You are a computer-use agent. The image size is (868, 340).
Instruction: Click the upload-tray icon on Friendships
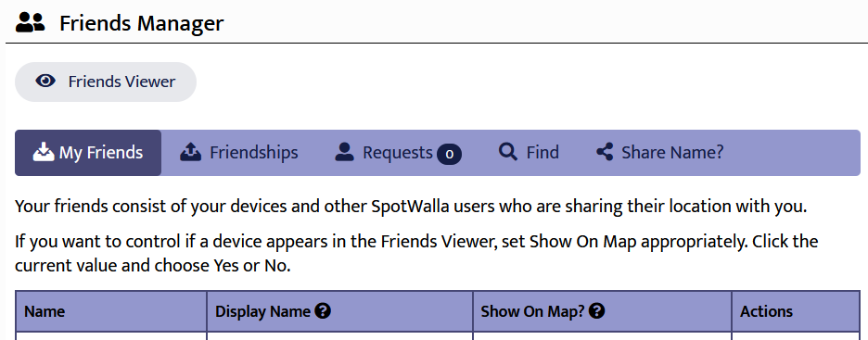point(190,152)
